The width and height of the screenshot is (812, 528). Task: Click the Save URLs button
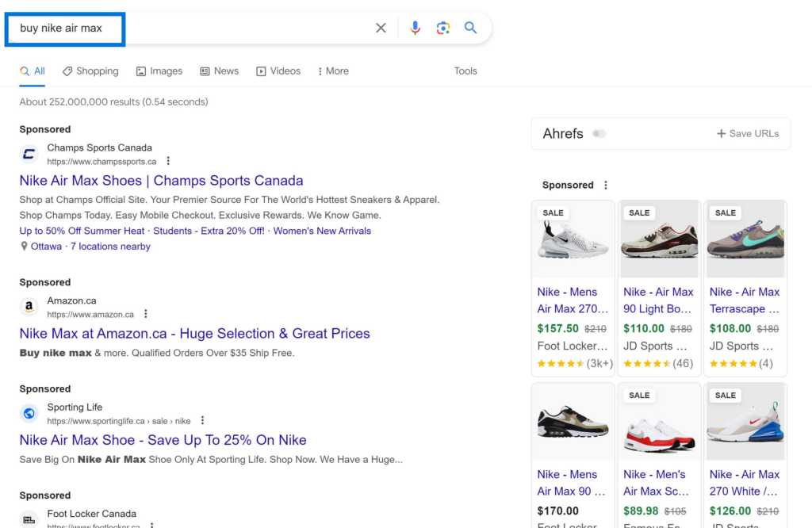(746, 133)
